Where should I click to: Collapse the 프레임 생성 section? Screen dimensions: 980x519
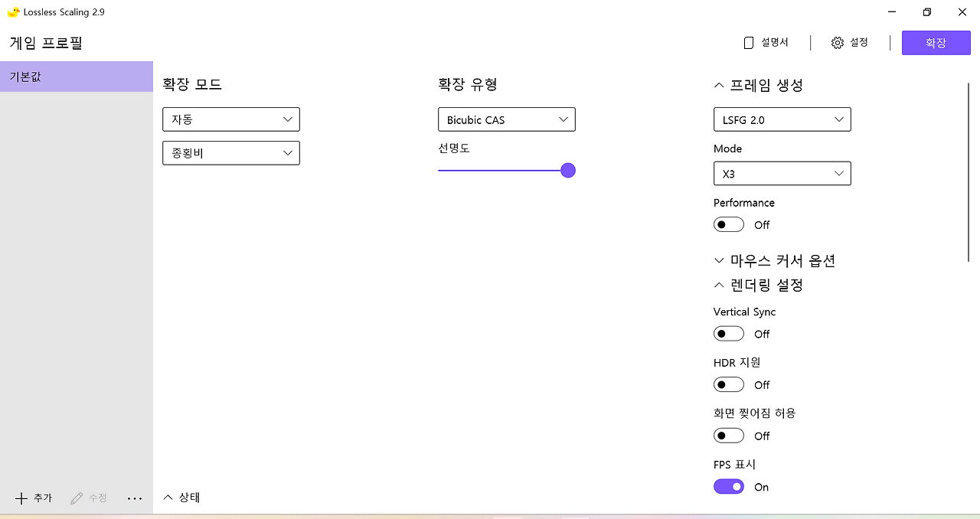(718, 85)
